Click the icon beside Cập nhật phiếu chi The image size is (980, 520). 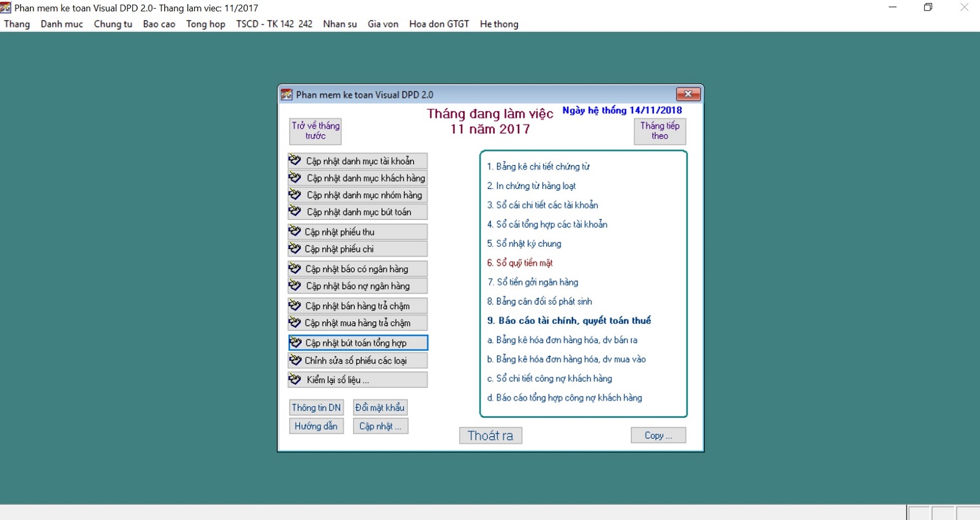pyautogui.click(x=295, y=248)
